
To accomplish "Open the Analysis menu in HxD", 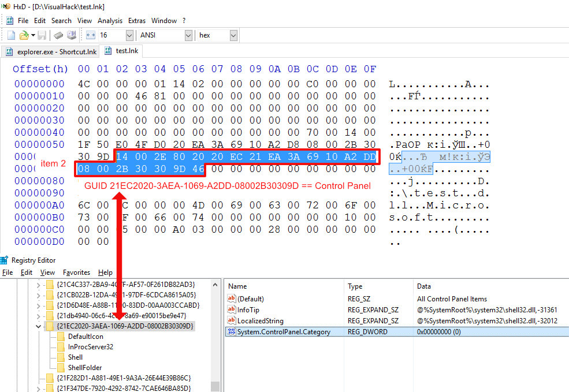I will point(110,20).
